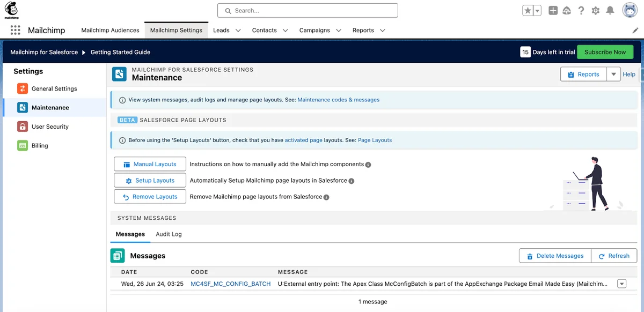Viewport: 644px width, 312px height.
Task: Click the blue Maintenance sidebar icon
Action: pos(23,107)
